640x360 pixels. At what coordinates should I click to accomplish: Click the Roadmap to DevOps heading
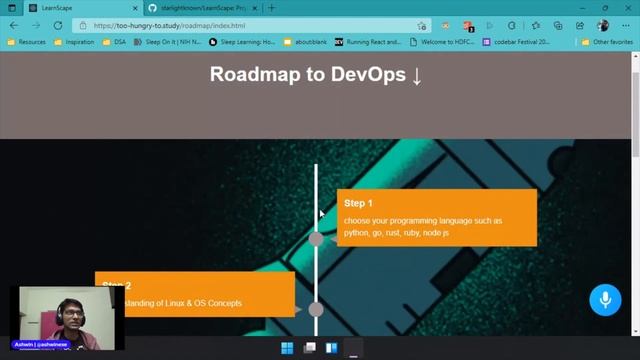316,75
